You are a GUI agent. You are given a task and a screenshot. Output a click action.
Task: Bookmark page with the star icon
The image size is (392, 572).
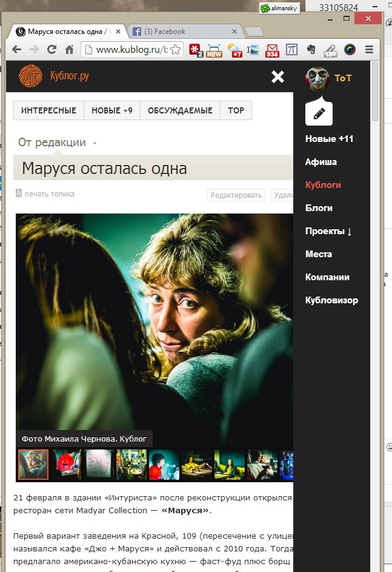175,50
